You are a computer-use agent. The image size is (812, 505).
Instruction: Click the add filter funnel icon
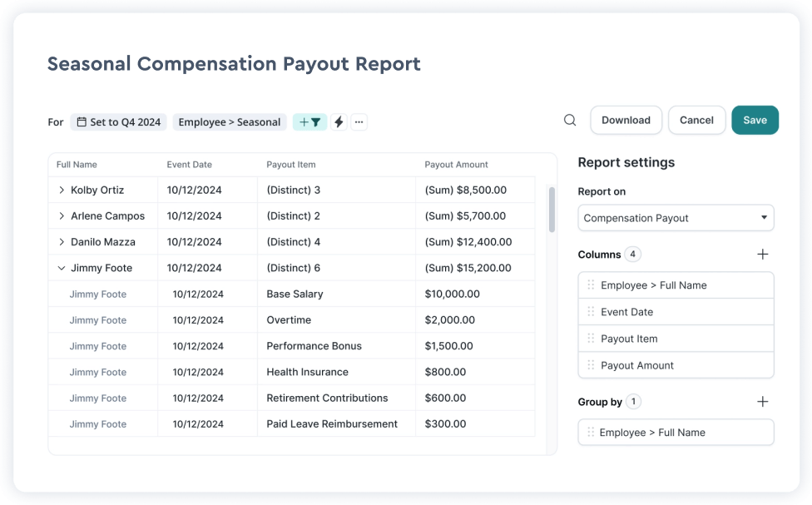coord(309,122)
